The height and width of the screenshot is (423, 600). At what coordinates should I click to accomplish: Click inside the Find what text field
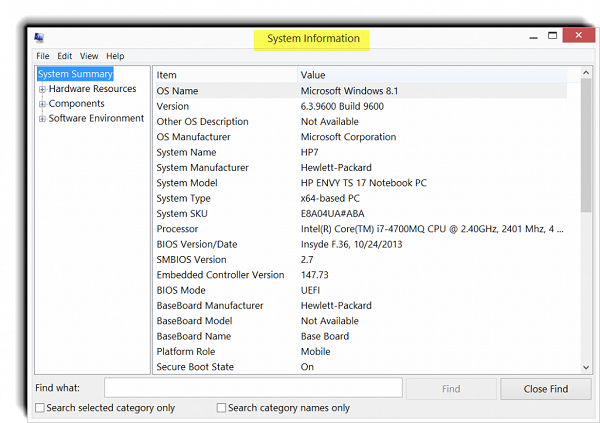click(253, 388)
